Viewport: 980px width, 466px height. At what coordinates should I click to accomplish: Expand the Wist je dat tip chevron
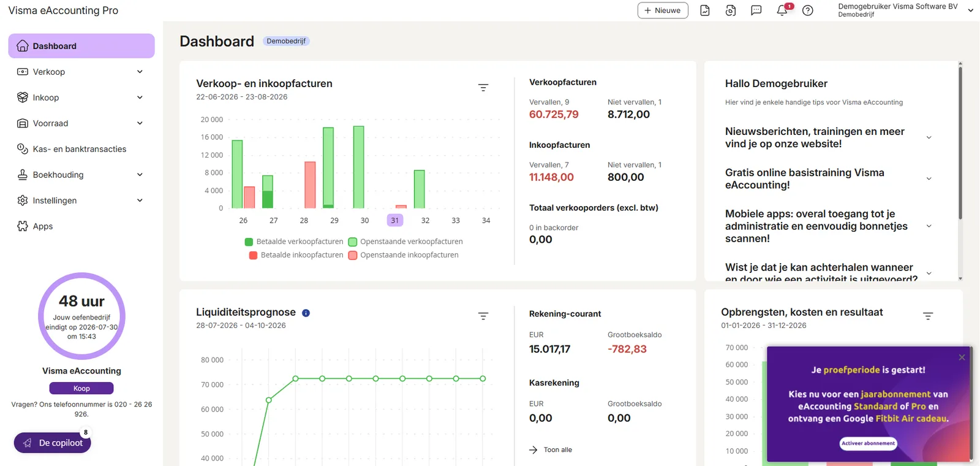point(929,273)
